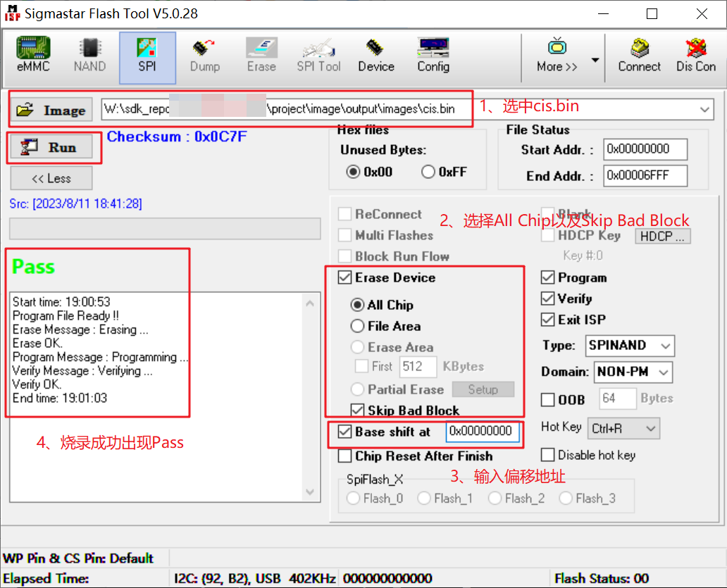Click the 'Verify OK.' log line

coord(37,384)
